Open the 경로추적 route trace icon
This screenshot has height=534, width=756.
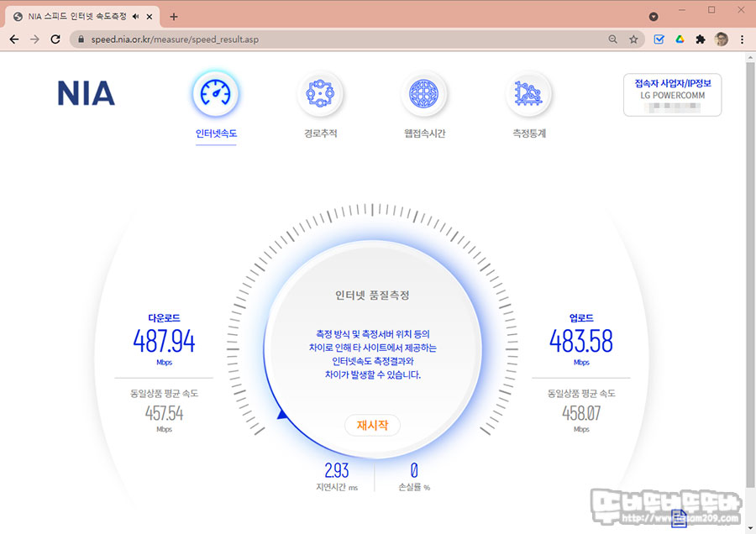(x=320, y=93)
